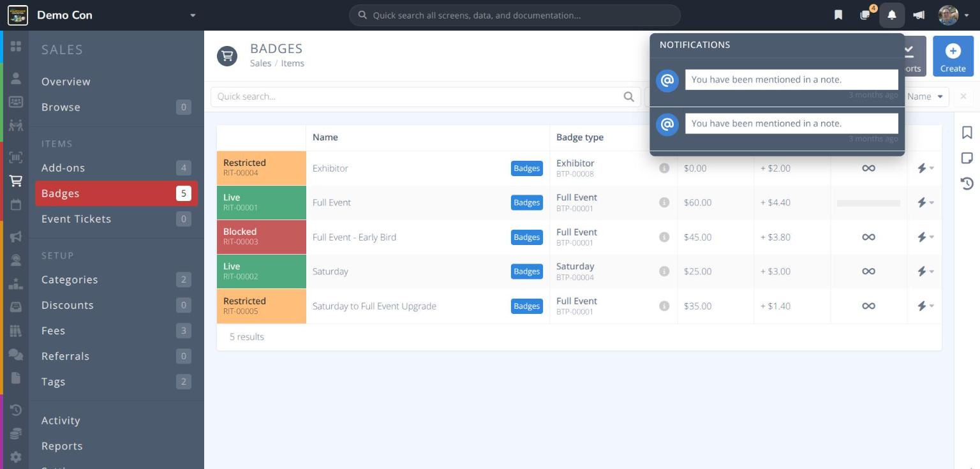The height and width of the screenshot is (469, 980).
Task: Open lightning actions menu for Full Event row
Action: click(925, 202)
